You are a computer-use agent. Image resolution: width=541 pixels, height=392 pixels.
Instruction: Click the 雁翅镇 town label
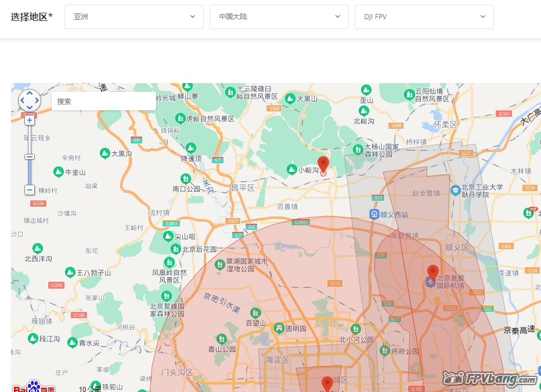point(42,321)
